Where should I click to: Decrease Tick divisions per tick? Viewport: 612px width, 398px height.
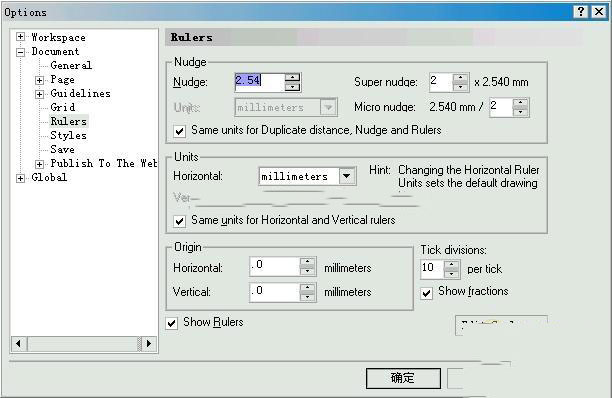452,274
